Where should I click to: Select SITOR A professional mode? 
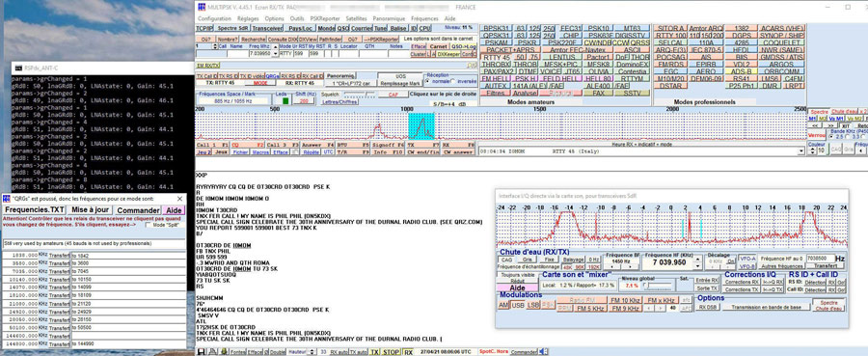click(x=670, y=28)
